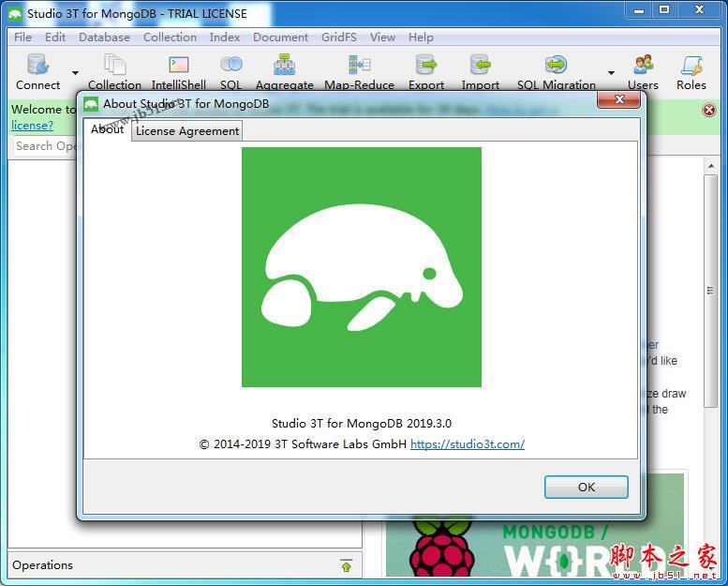
Task: Click the Collection toolbar icon
Action: click(114, 71)
